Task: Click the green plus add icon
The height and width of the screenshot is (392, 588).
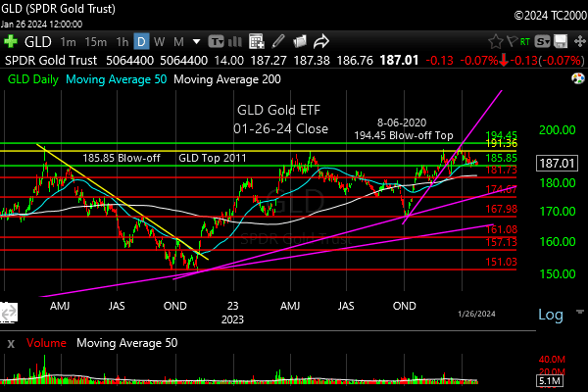Action: (x=11, y=41)
